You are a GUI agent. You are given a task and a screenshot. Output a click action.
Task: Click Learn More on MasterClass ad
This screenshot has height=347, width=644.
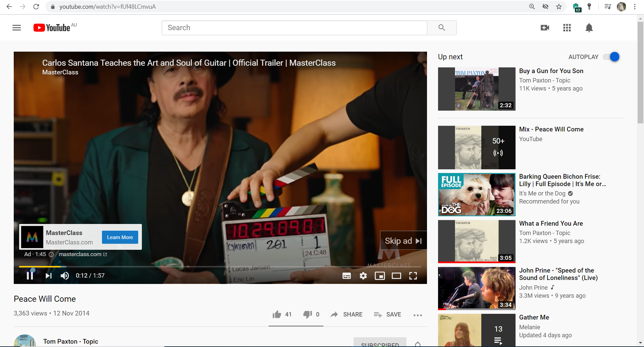coord(120,237)
